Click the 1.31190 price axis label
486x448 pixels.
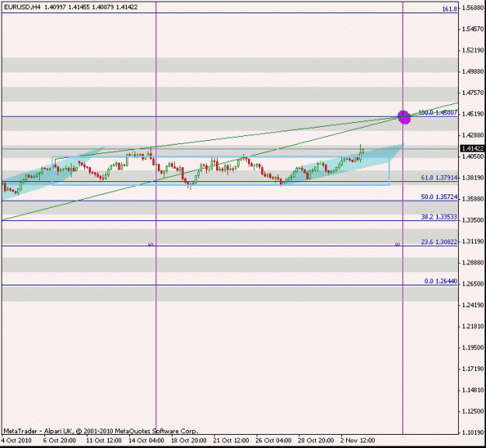[x=473, y=241]
